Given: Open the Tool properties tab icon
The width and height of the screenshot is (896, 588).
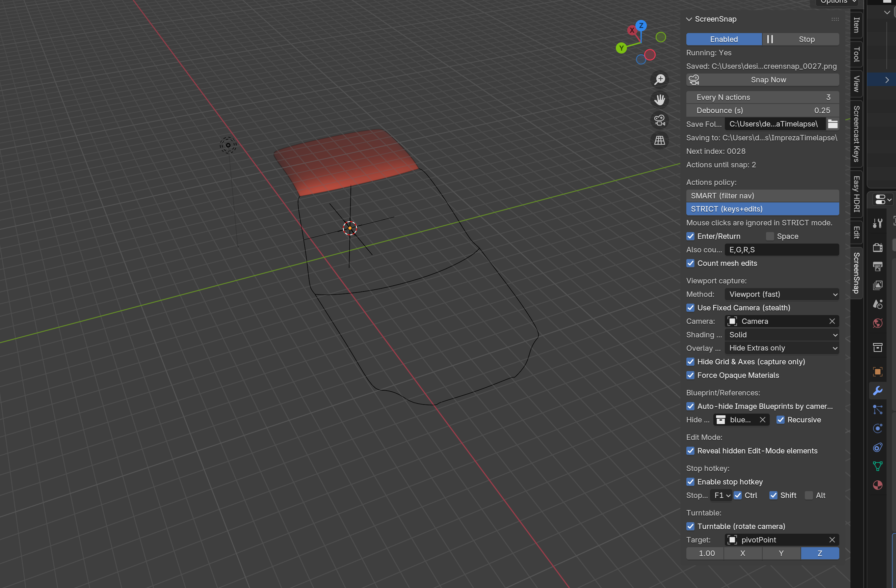Looking at the screenshot, I should point(877,223).
